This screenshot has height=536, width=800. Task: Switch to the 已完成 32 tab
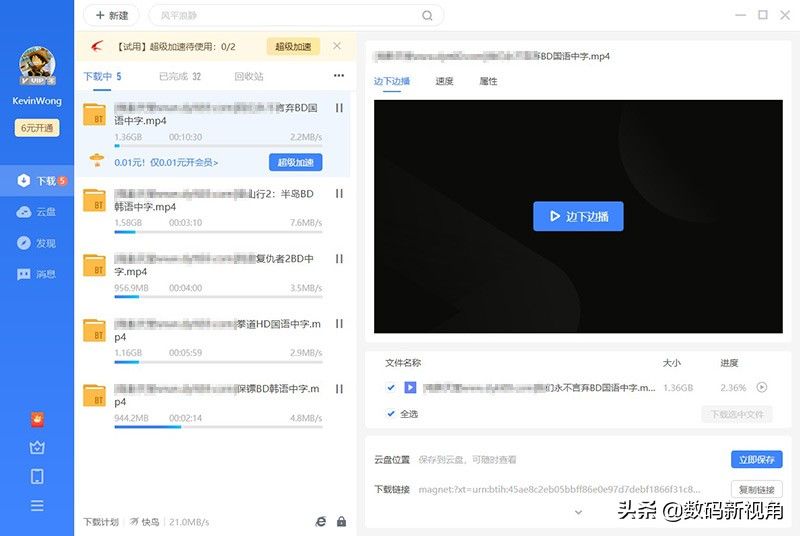tap(180, 76)
